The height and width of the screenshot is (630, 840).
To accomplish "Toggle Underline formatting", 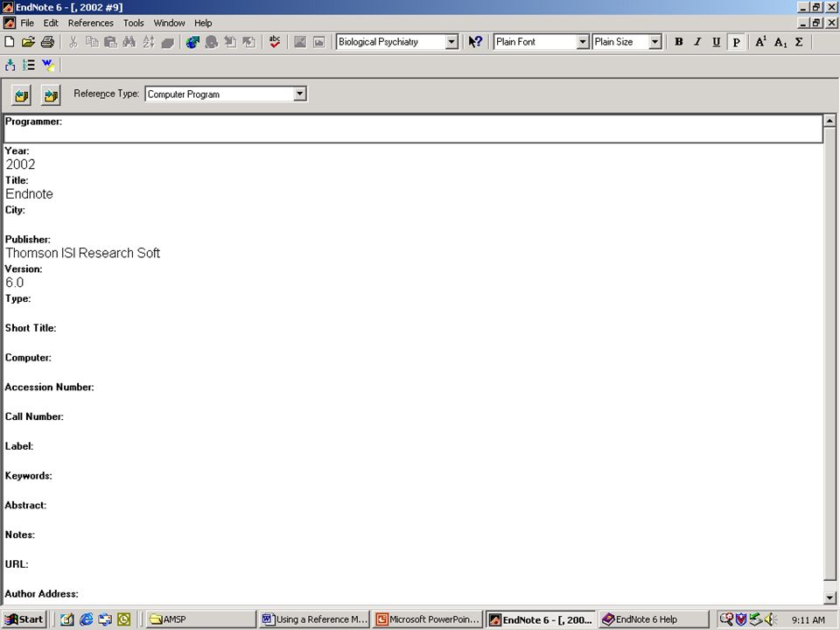I will tap(717, 42).
